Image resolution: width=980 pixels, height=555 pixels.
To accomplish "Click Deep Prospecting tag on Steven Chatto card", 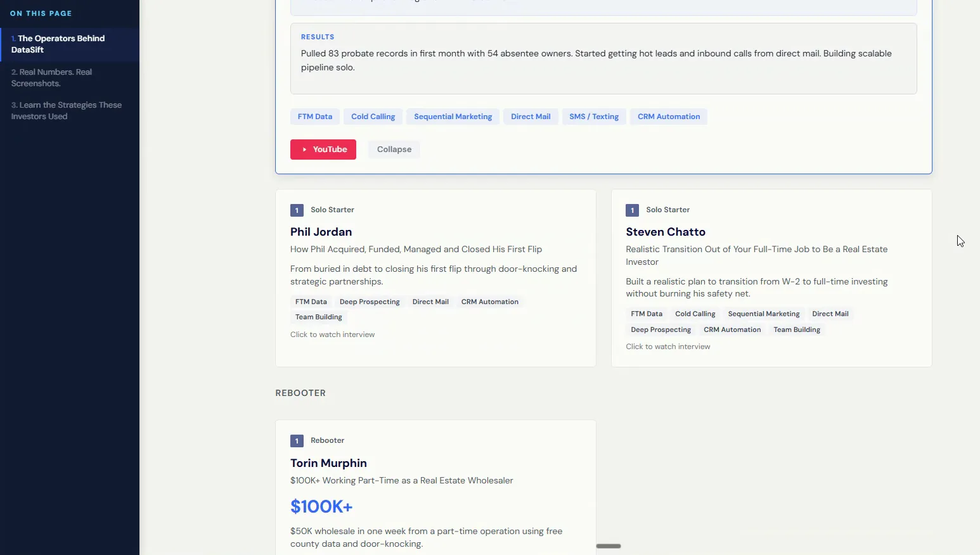I will click(661, 329).
